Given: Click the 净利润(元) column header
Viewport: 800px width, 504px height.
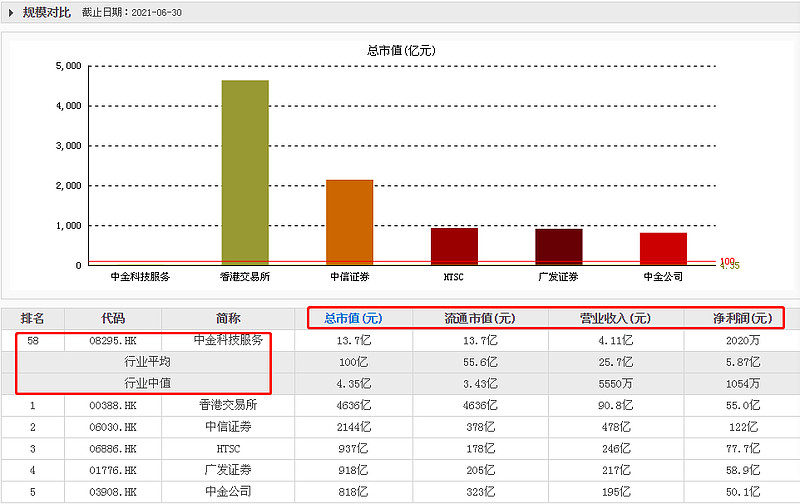Looking at the screenshot, I should click(x=743, y=318).
